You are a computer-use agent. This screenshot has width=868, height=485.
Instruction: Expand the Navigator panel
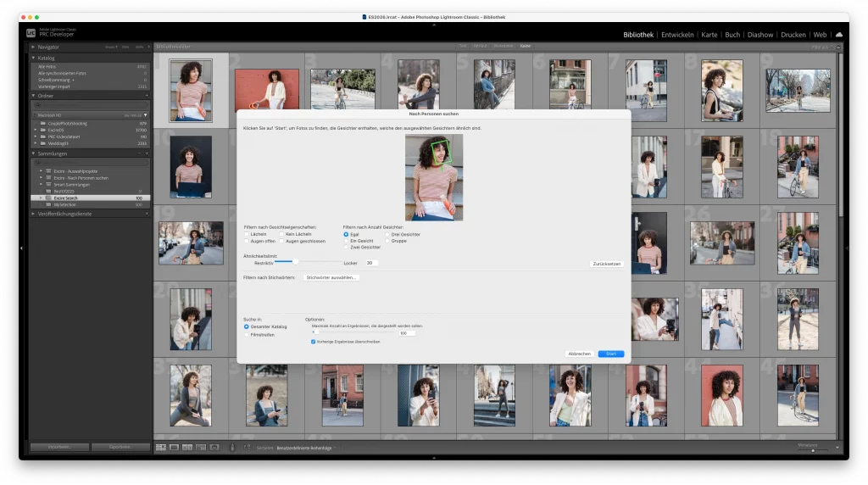coord(34,47)
